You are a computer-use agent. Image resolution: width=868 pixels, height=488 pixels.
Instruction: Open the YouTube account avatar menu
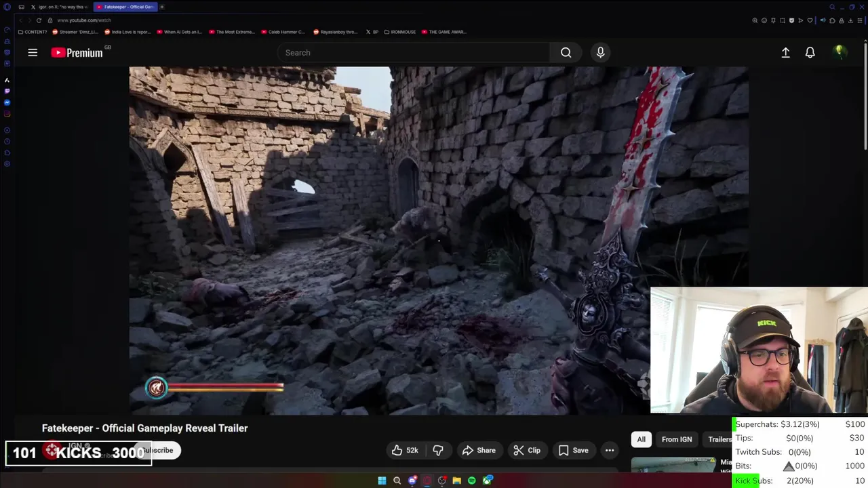pyautogui.click(x=840, y=52)
